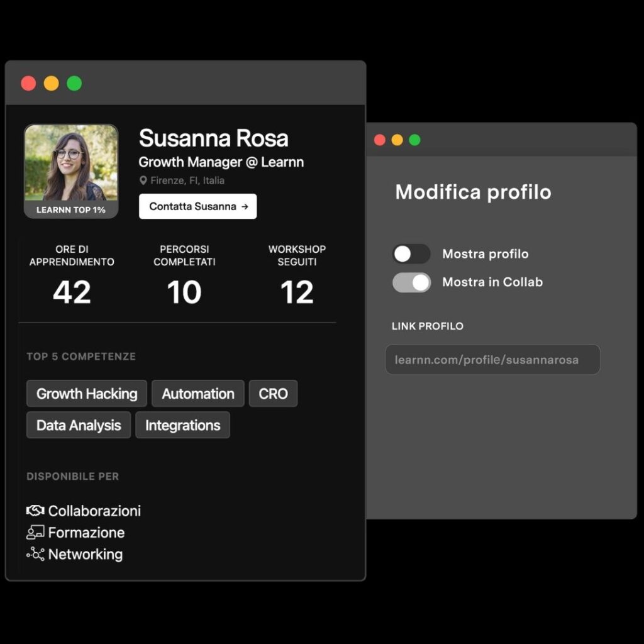Click the location pin icon near Firenze
644x644 pixels.
tap(143, 180)
